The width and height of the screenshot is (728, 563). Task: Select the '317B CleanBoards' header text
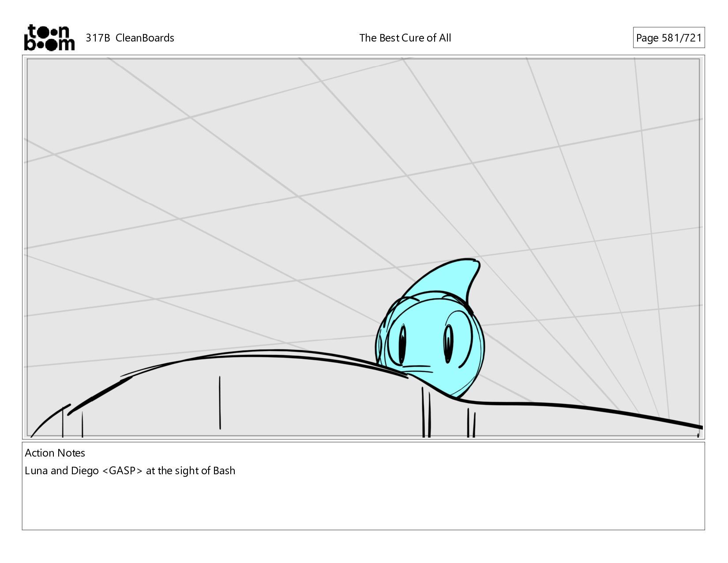pos(130,38)
